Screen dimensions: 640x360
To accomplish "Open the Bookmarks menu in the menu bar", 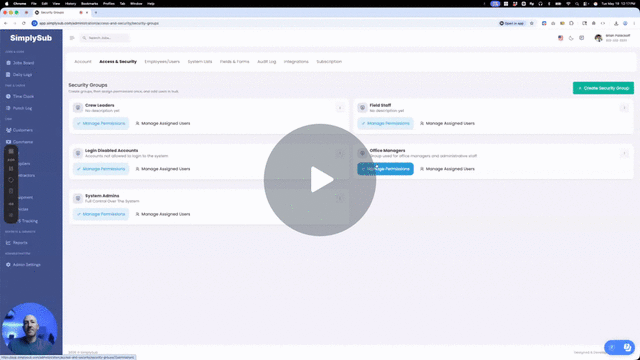I will [89, 3].
